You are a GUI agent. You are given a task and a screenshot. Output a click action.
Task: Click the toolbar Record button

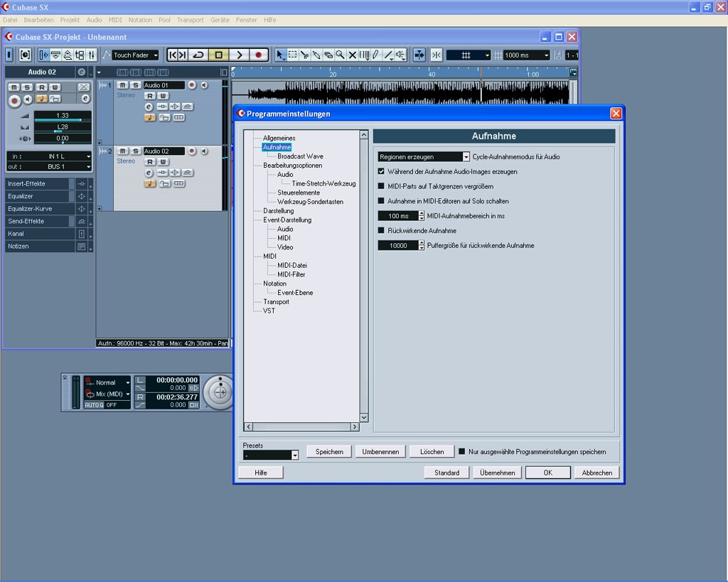(259, 55)
